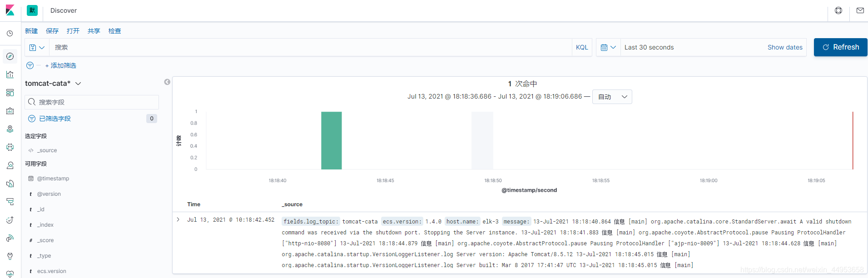868x278 pixels.
Task: Select the @timestamp field
Action: click(x=53, y=179)
